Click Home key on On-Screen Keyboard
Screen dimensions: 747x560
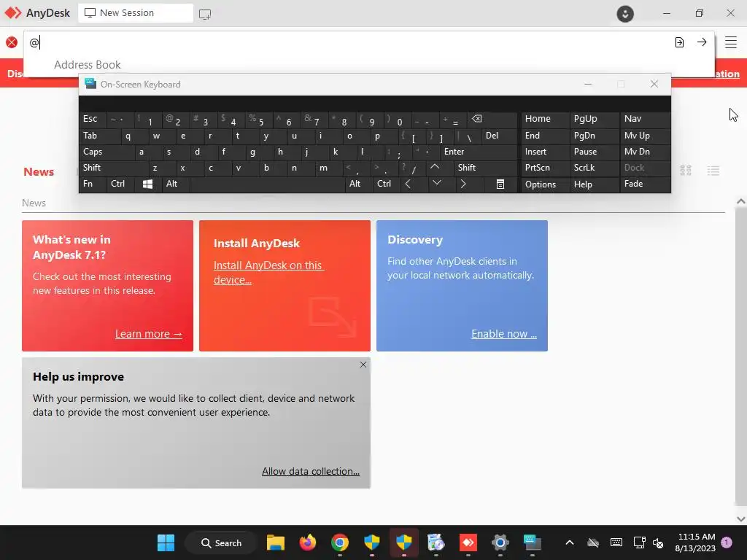(545, 119)
